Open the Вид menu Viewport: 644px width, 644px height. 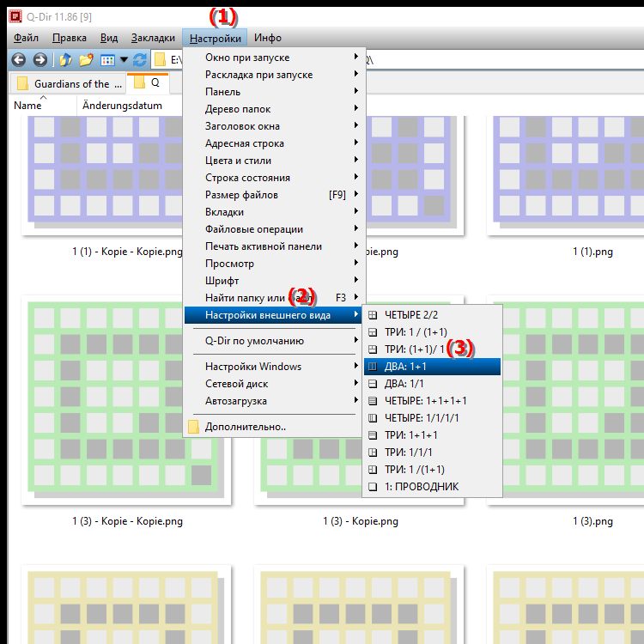point(109,38)
